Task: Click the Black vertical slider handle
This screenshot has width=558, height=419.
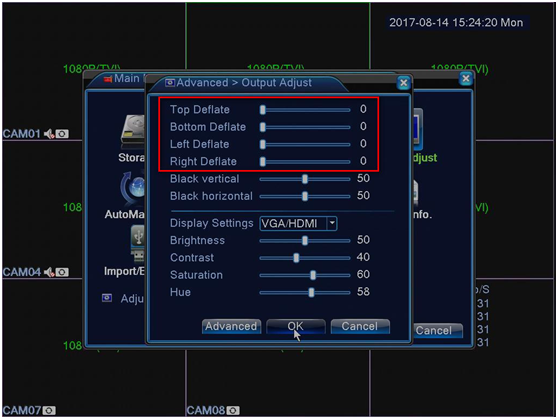Action: [x=305, y=179]
